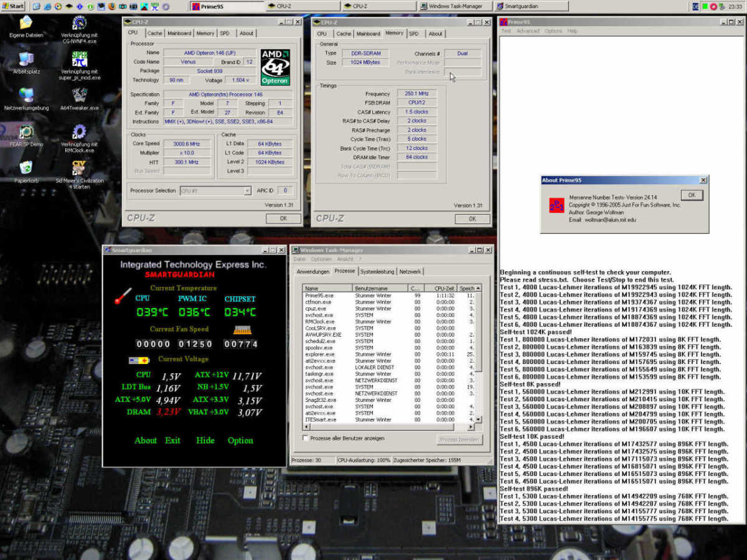
Task: Select the cpuz.exe process row
Action: 389,309
